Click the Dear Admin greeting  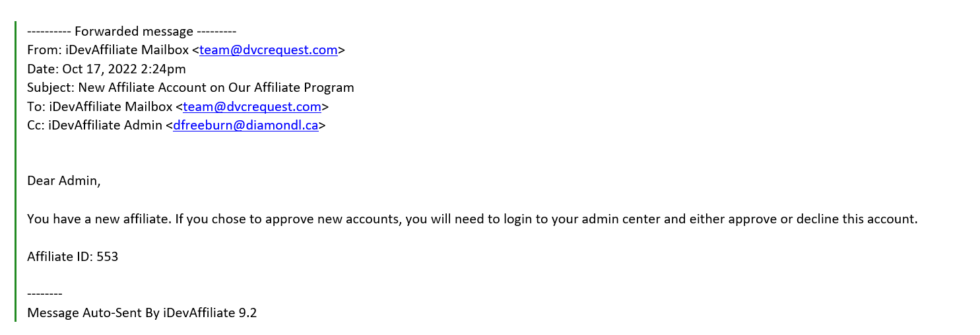pos(64,181)
